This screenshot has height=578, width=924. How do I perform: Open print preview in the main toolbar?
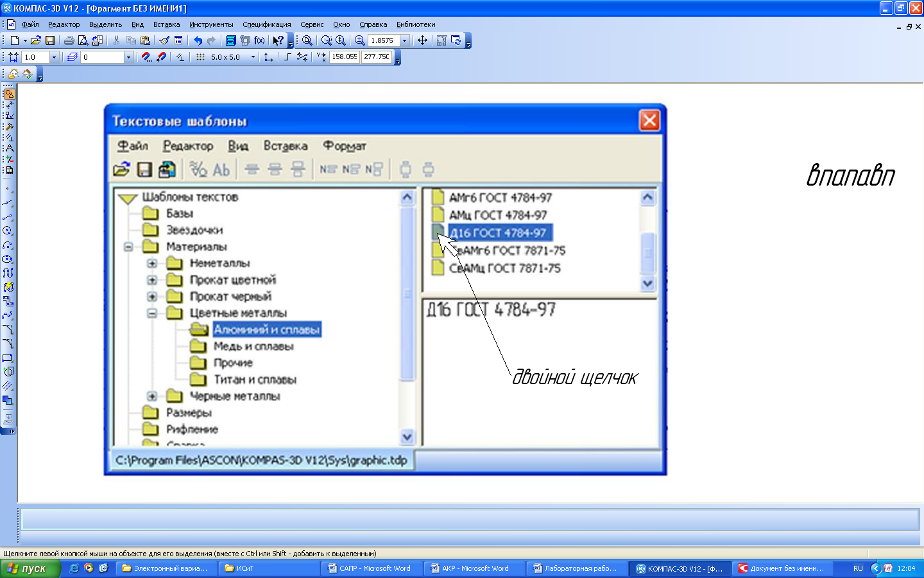click(x=83, y=40)
